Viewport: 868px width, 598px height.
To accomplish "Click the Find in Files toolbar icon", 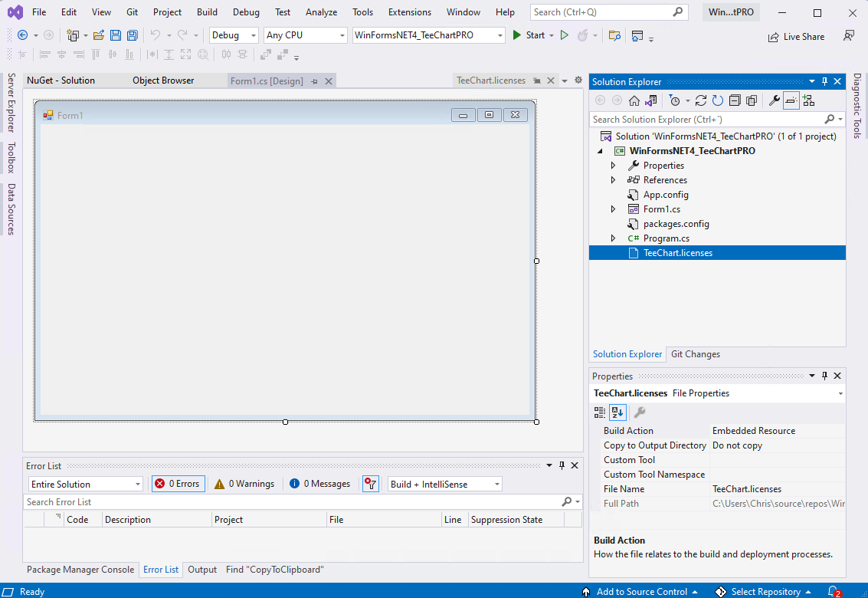I will tap(614, 35).
